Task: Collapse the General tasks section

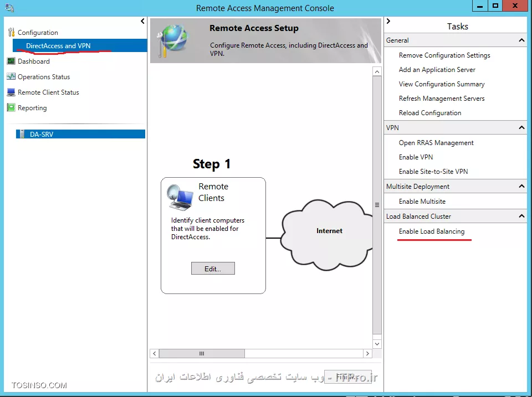Action: click(521, 40)
